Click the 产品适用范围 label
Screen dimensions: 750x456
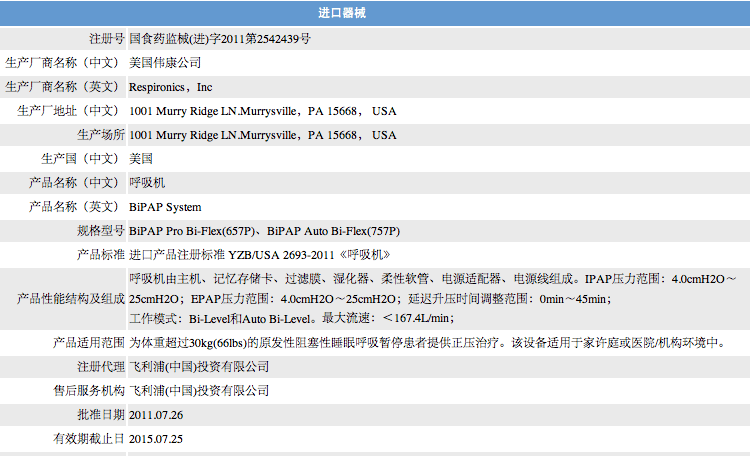[x=89, y=343]
